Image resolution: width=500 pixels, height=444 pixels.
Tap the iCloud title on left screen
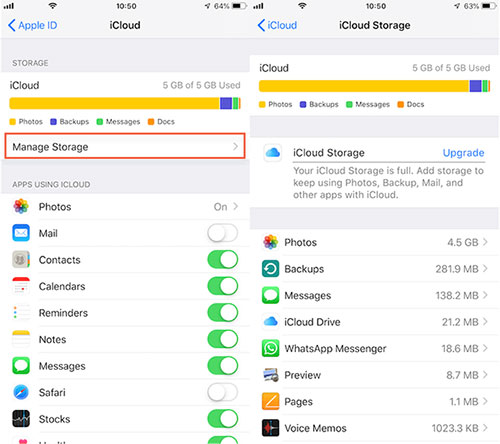[x=125, y=25]
